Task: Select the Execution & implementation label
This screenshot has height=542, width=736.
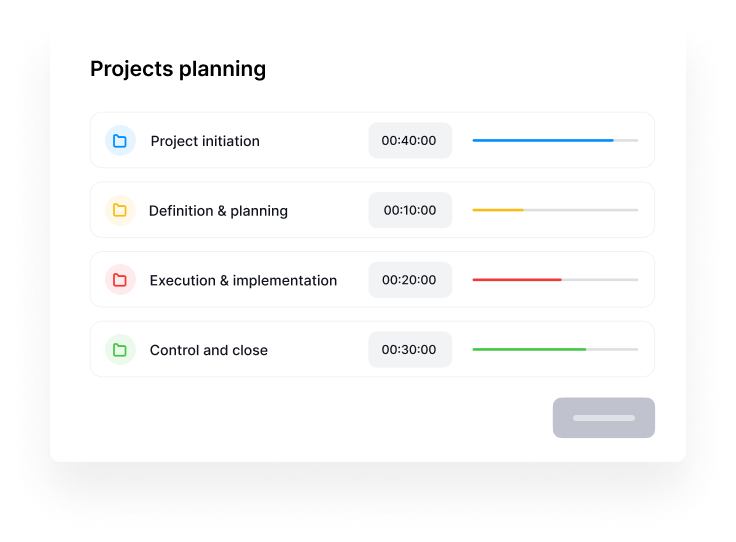Action: (243, 281)
